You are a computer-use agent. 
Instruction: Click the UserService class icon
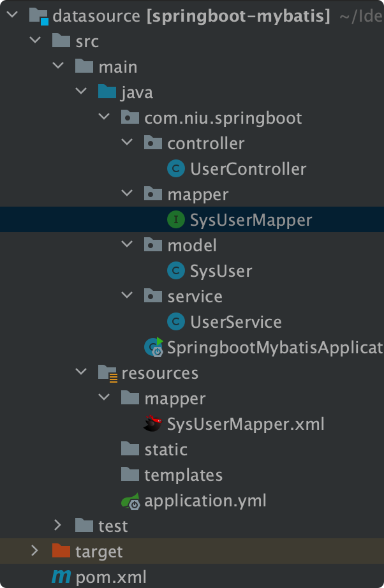(x=175, y=322)
